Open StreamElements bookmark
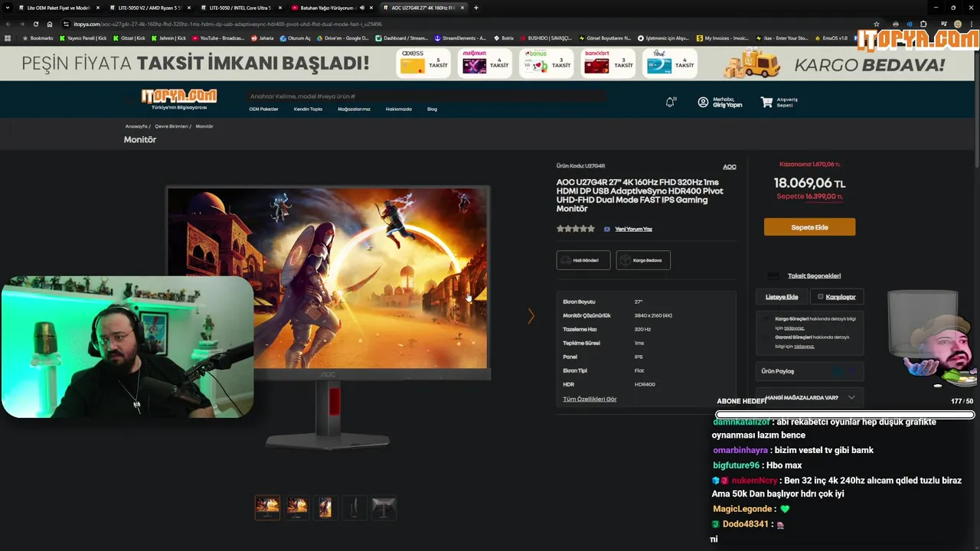The width and height of the screenshot is (980, 551). coord(460,37)
